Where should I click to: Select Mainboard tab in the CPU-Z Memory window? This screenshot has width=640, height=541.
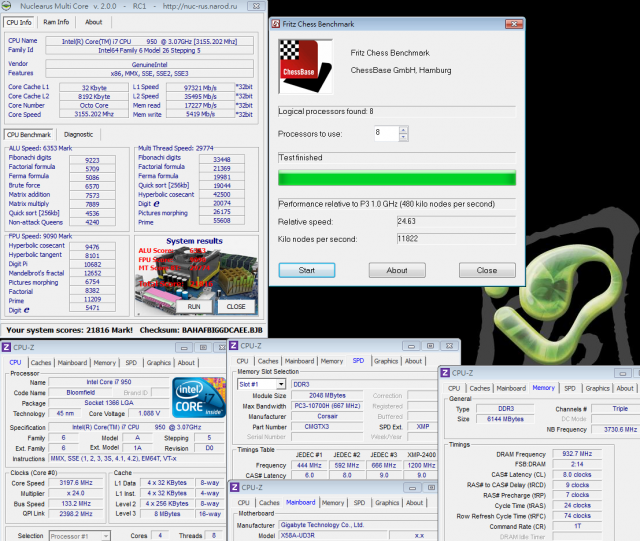511,388
